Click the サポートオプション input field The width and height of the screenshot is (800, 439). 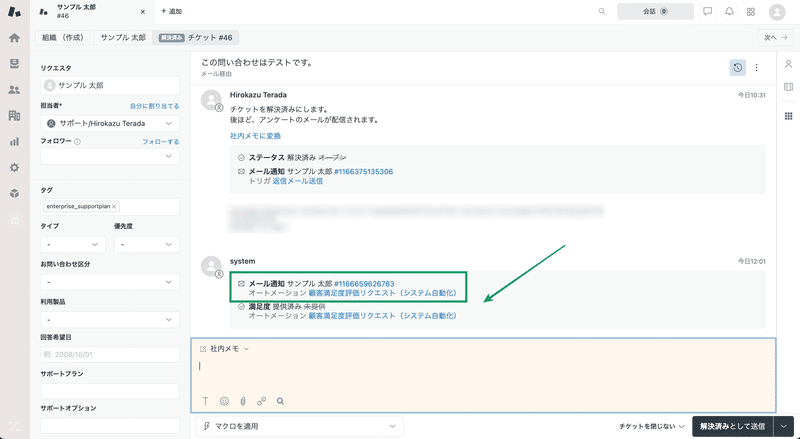tap(110, 426)
